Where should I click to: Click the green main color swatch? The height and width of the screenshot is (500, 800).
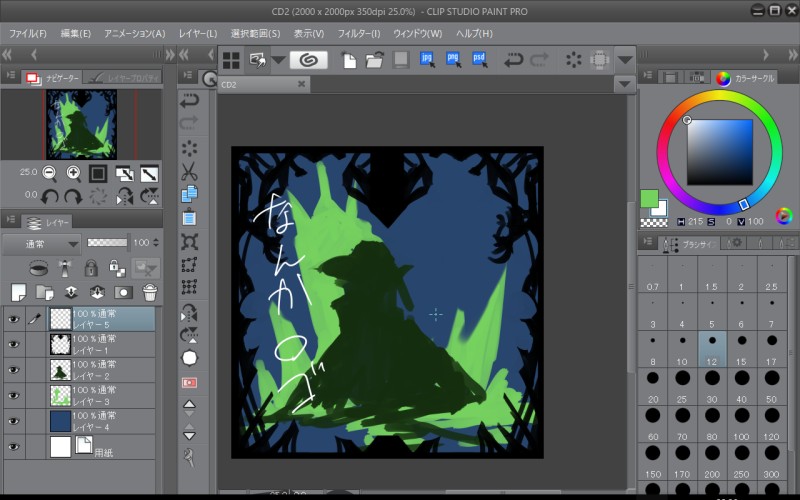point(649,198)
